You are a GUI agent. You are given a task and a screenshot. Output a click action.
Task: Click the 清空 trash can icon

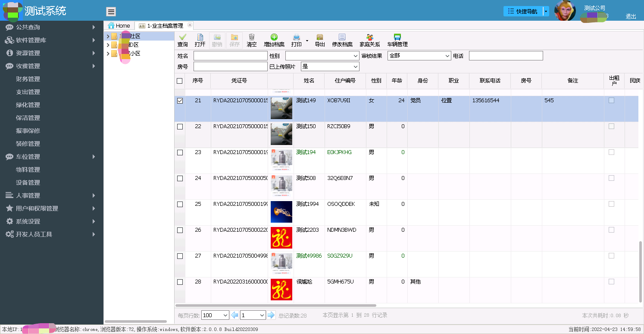(252, 38)
